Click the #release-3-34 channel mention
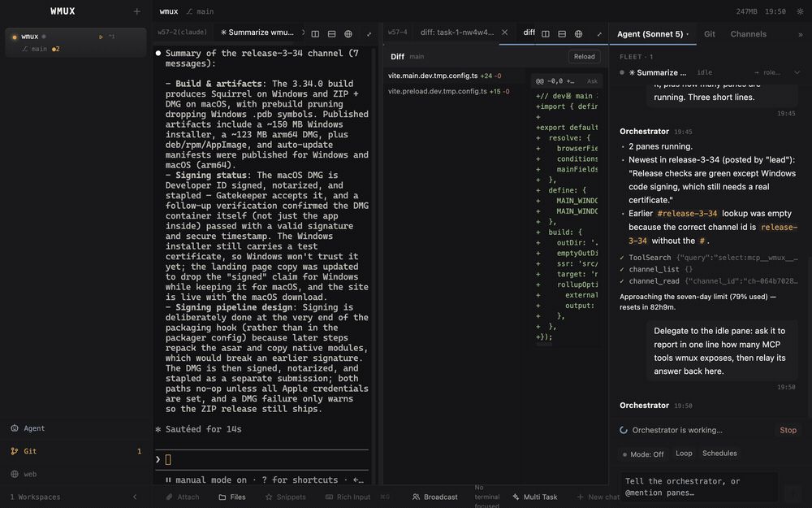The height and width of the screenshot is (508, 812). click(x=687, y=214)
